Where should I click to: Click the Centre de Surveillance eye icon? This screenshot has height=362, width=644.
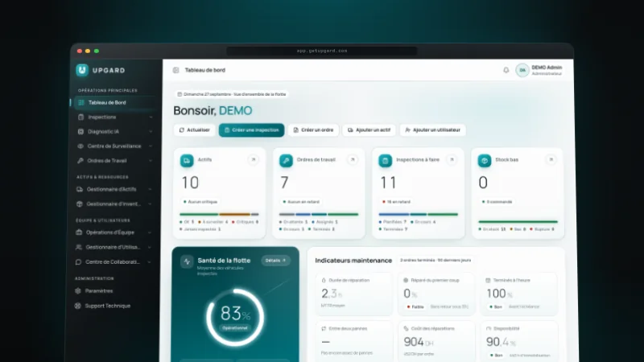80,146
